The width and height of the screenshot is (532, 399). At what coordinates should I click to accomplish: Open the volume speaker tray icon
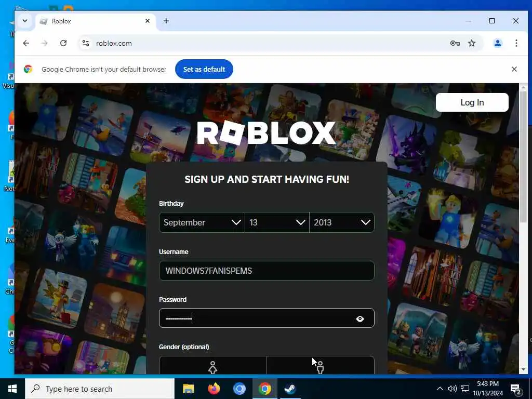click(453, 389)
